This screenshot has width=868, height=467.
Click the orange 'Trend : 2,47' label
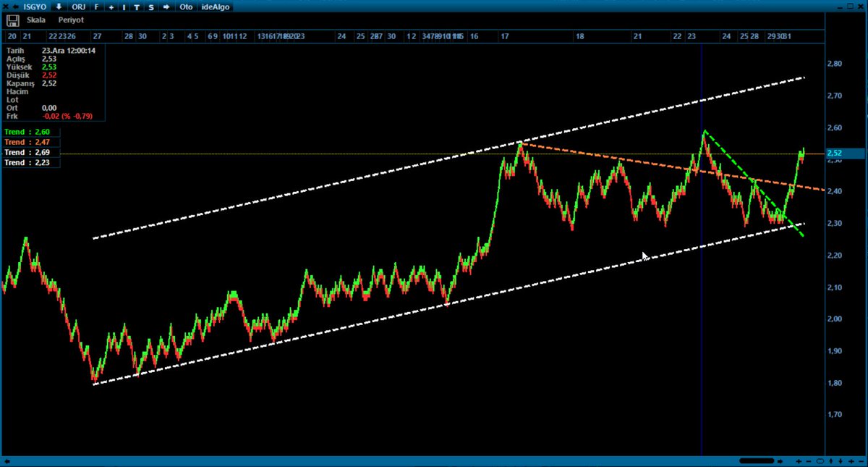[28, 143]
